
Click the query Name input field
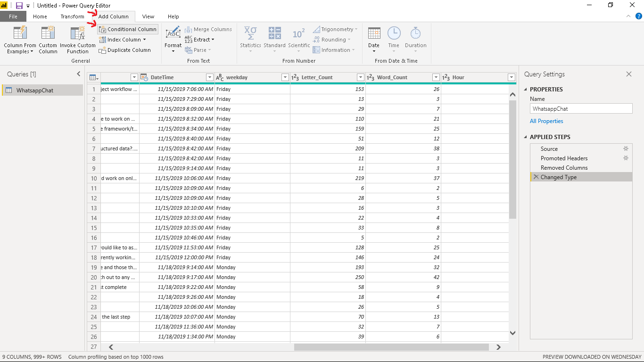(x=581, y=108)
